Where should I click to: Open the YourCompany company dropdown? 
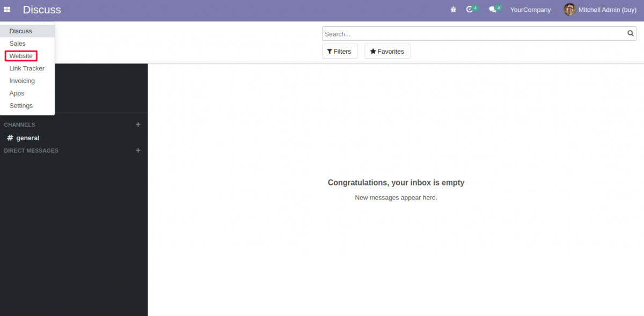[530, 9]
